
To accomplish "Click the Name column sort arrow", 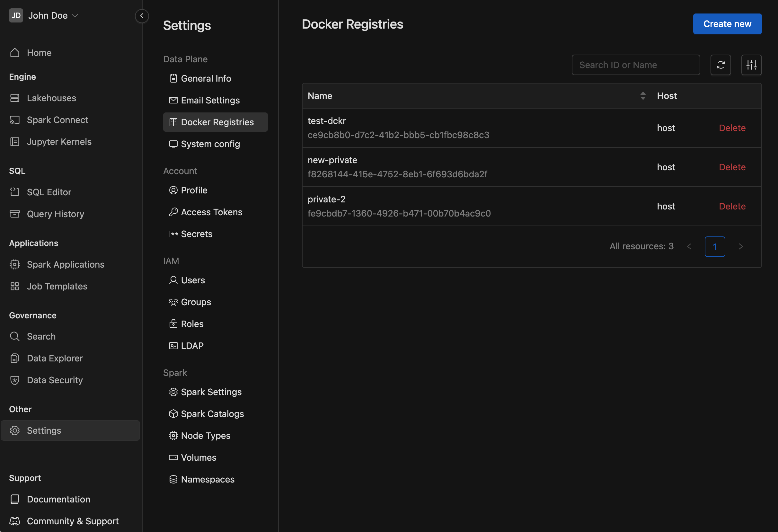I will click(x=643, y=96).
